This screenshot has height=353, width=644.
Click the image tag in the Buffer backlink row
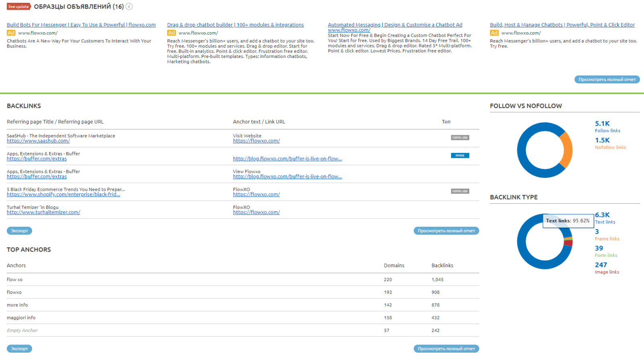460,155
